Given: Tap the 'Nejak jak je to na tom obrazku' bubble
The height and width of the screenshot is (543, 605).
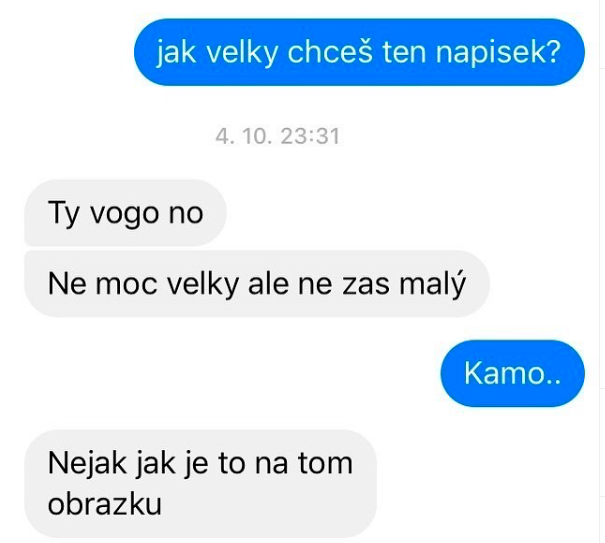Looking at the screenshot, I should click(x=200, y=484).
